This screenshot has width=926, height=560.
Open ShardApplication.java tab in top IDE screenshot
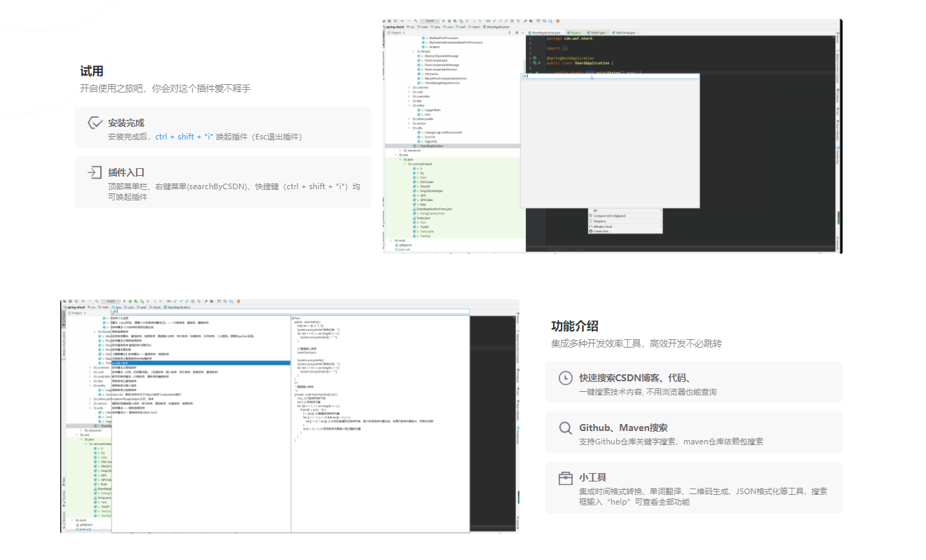[x=544, y=32]
